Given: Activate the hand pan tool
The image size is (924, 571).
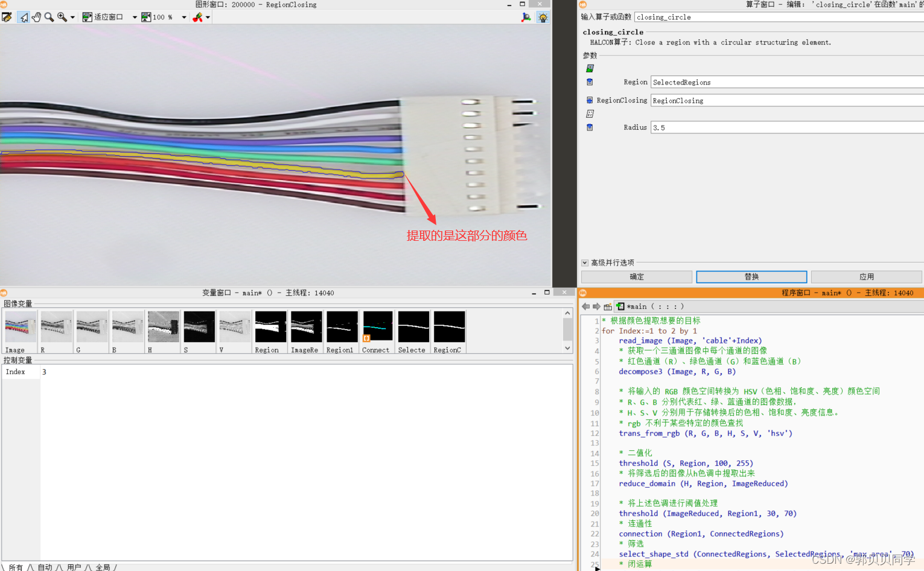Looking at the screenshot, I should coord(36,17).
